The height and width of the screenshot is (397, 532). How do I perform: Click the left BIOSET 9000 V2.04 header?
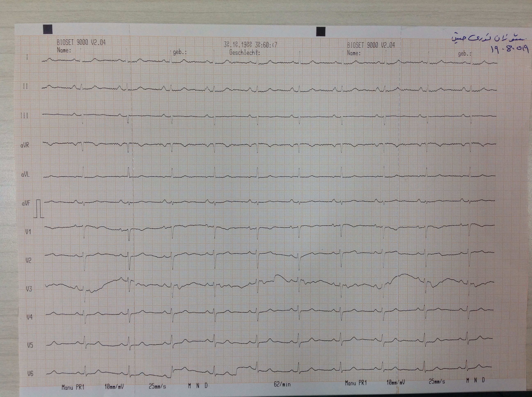click(x=81, y=42)
